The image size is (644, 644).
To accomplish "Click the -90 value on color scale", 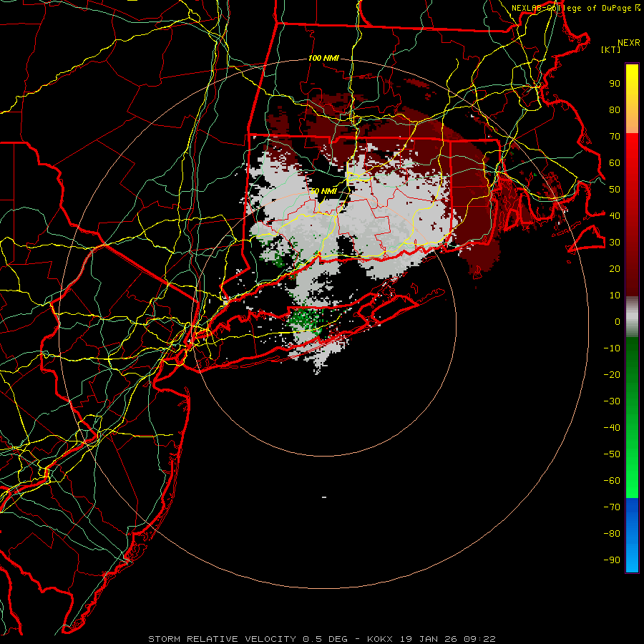I will point(612,560).
